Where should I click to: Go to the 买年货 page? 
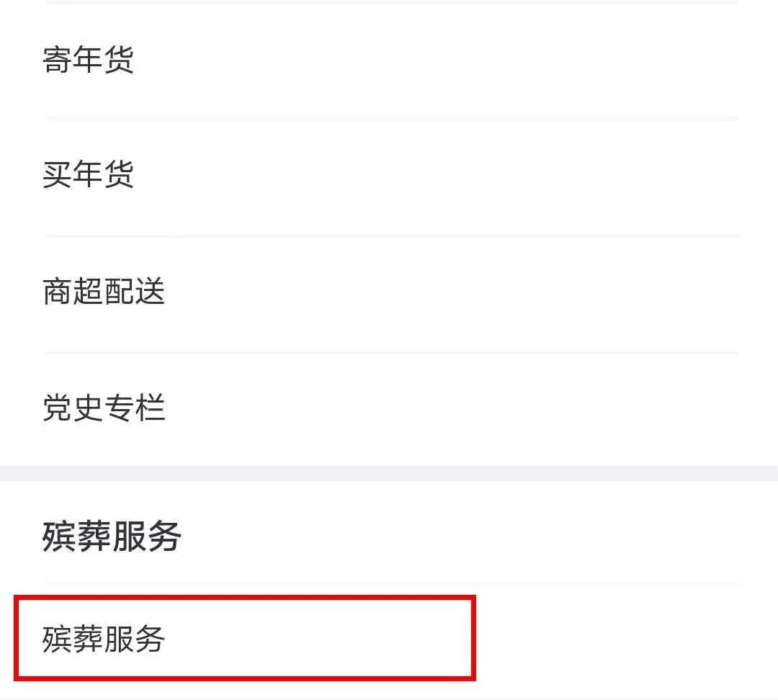point(89,175)
